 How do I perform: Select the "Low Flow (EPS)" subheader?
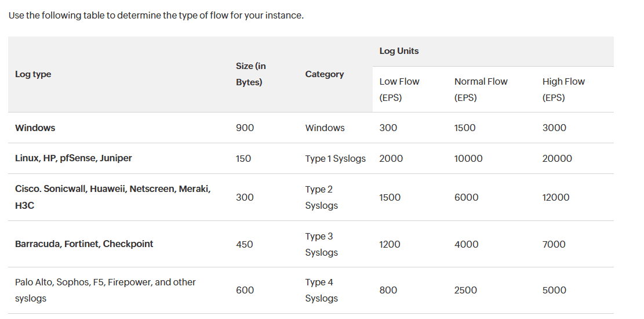coord(399,89)
